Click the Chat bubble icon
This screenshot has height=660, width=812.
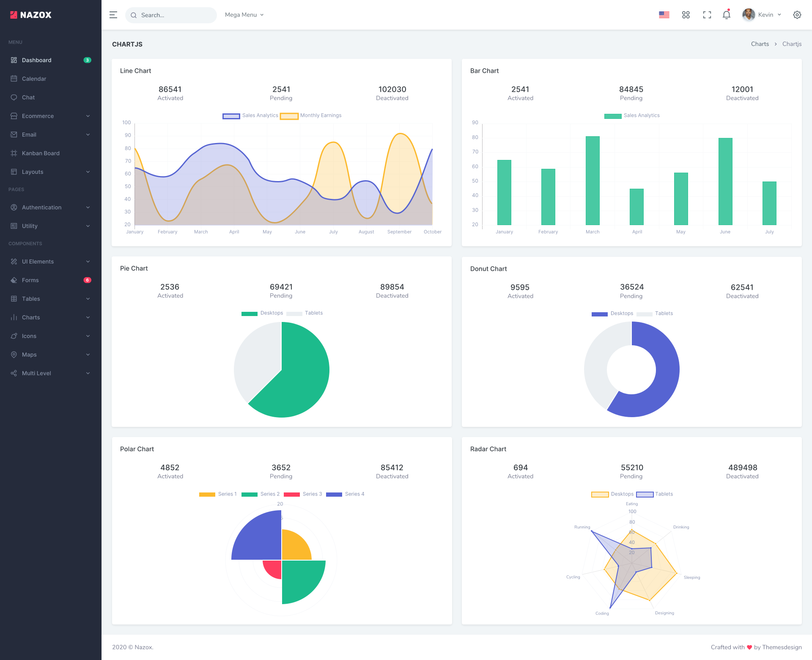(x=14, y=97)
